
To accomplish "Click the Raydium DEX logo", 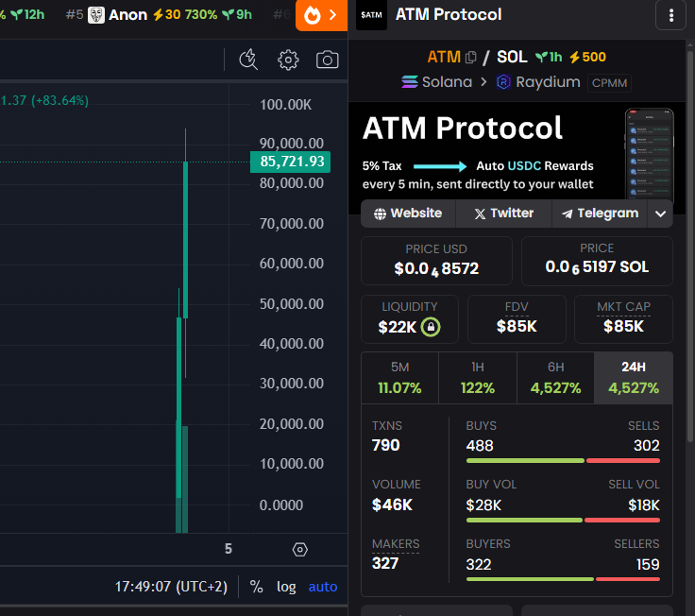I will [x=503, y=82].
